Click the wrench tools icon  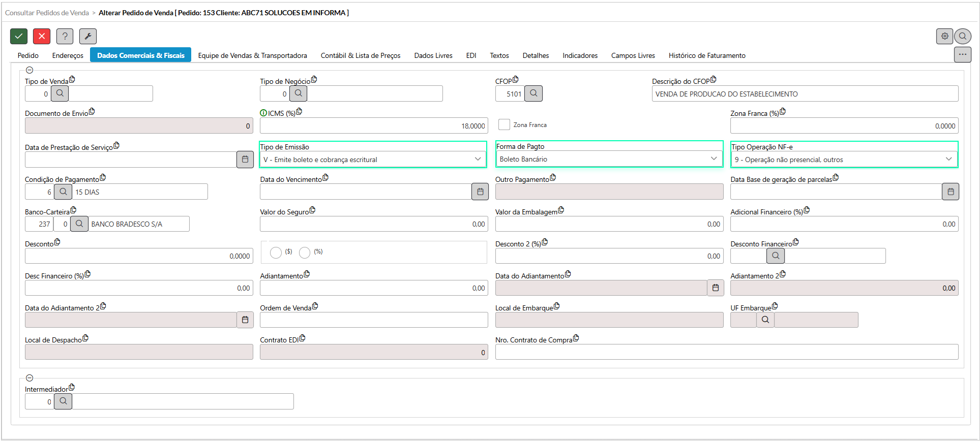[x=87, y=36]
